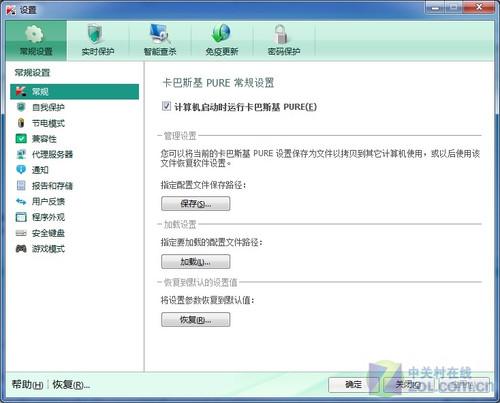Click the keyboard icon beside 安全键盘

pyautogui.click(x=21, y=233)
